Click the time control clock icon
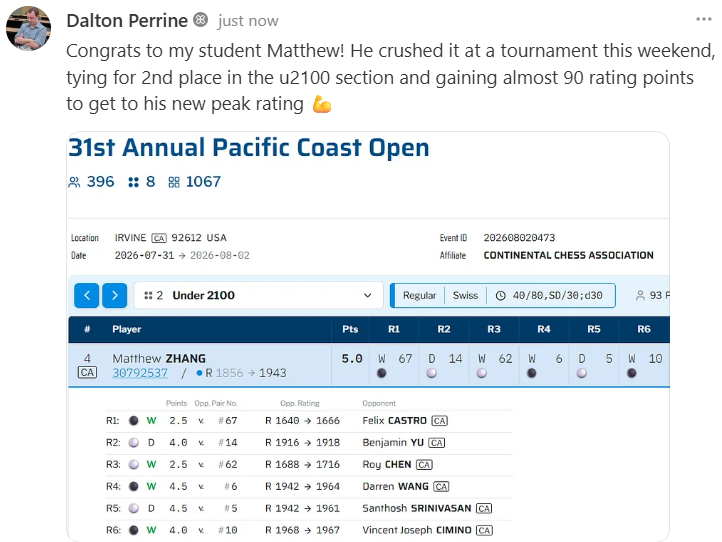Screen dimensions: 722x542 point(501,296)
